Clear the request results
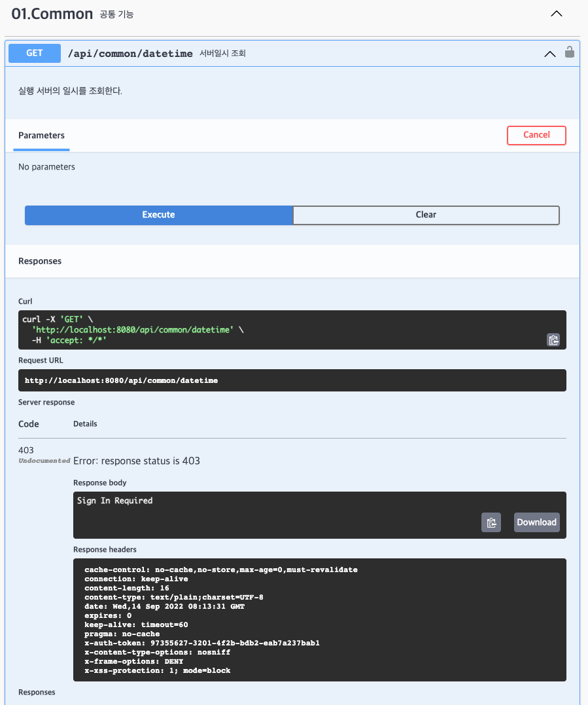 tap(426, 215)
